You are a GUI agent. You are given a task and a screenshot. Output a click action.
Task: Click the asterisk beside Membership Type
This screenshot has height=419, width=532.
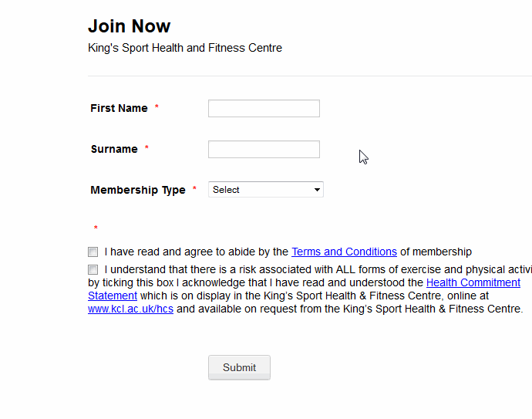194,190
